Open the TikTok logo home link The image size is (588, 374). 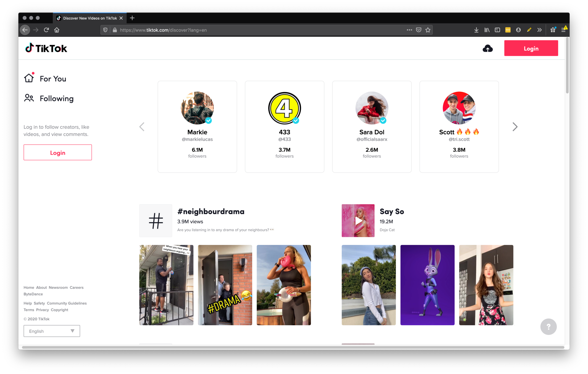[46, 48]
